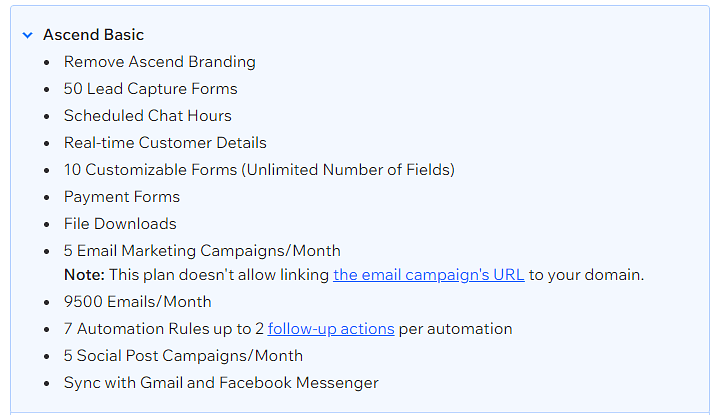Open the email campaign's URL link
This screenshot has width=715, height=415.
tap(429, 275)
